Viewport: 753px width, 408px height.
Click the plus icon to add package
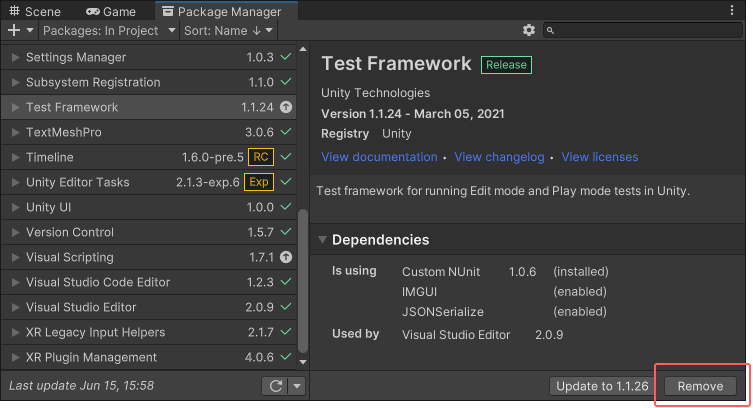(x=13, y=31)
